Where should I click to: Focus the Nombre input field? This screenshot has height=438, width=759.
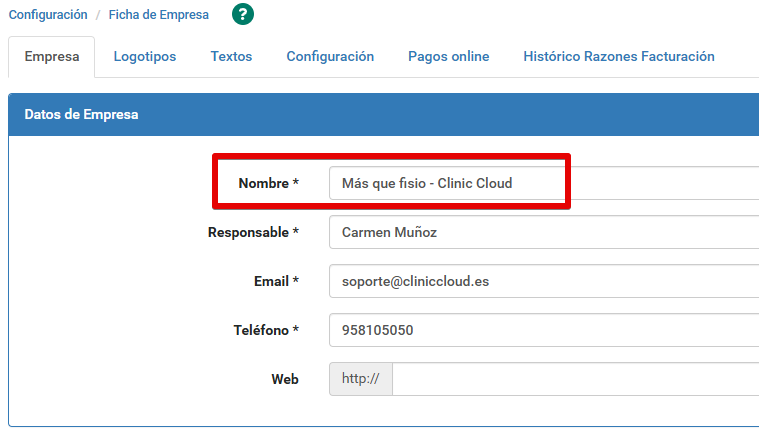pyautogui.click(x=540, y=183)
